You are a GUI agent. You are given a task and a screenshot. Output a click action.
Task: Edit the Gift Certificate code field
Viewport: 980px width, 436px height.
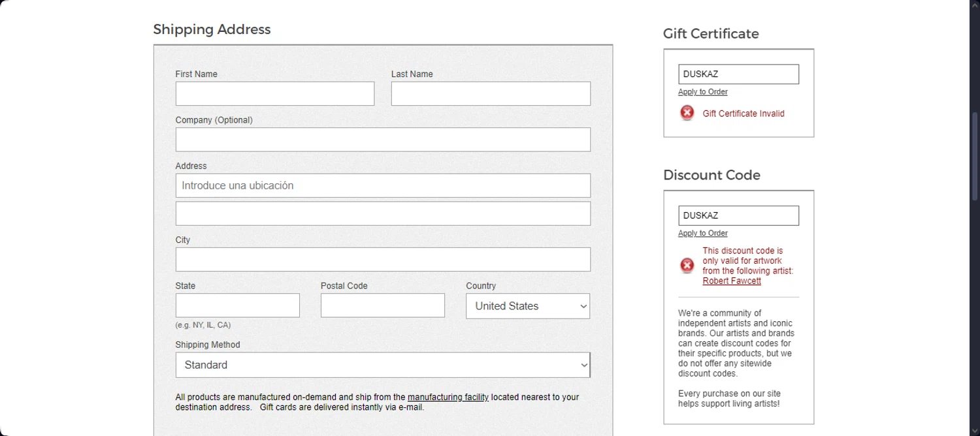738,74
